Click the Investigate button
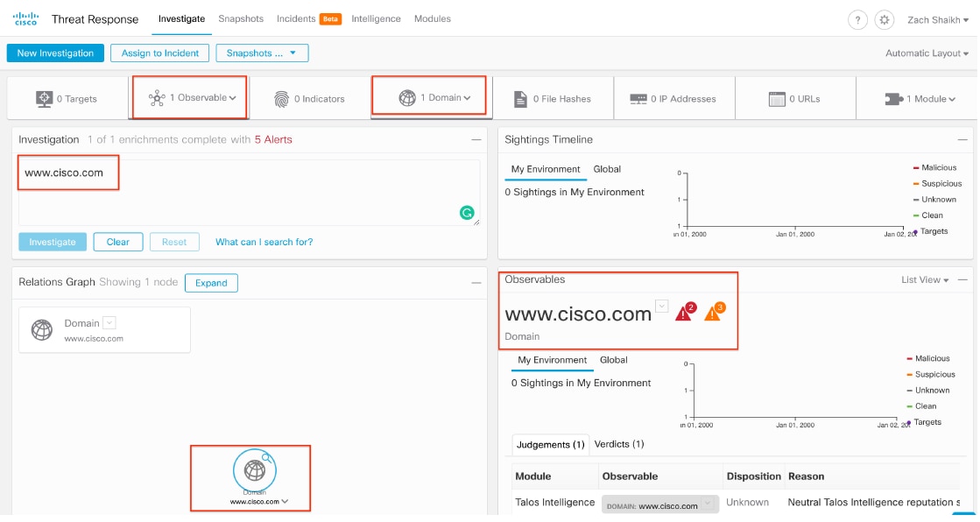 53,242
